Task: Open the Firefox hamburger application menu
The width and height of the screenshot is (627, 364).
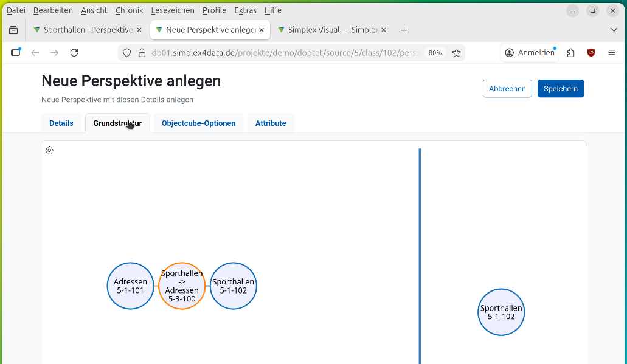Action: pos(612,53)
